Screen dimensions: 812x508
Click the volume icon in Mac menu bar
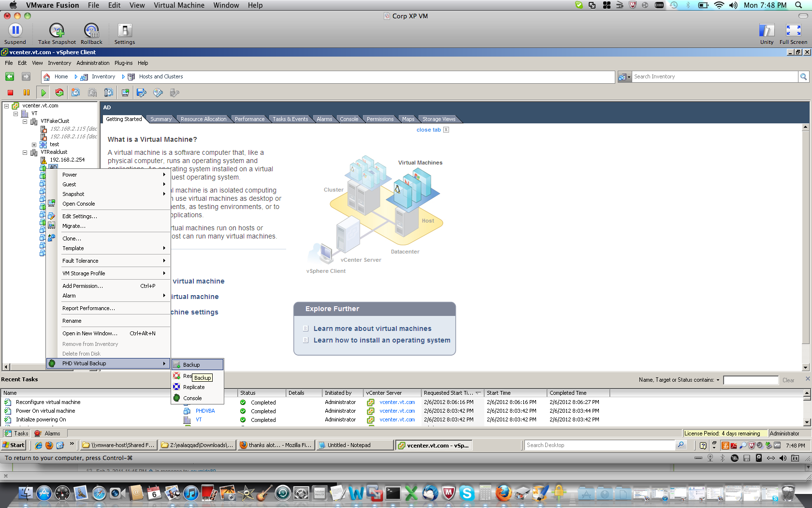[x=733, y=5]
